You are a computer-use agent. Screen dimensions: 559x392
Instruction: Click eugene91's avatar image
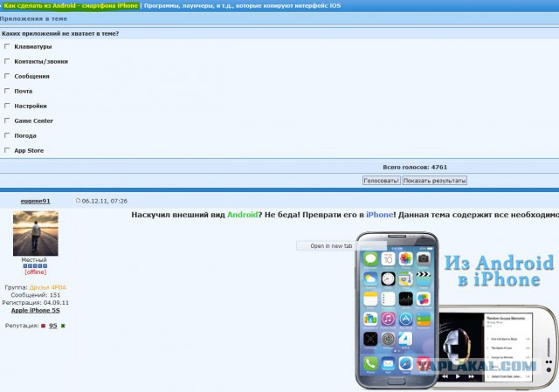pyautogui.click(x=35, y=233)
